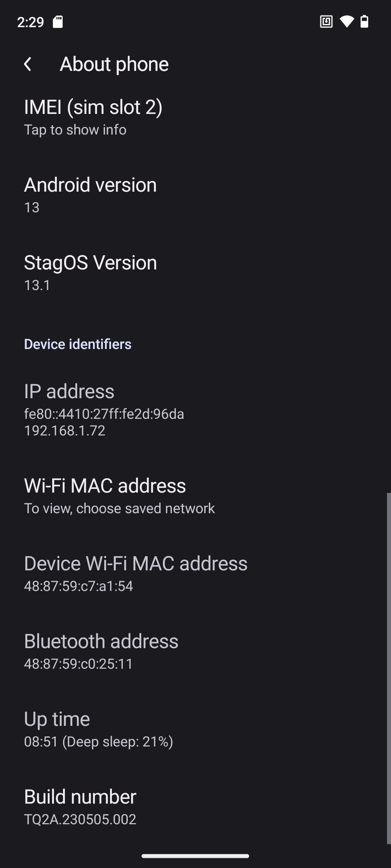The height and width of the screenshot is (868, 391).
Task: Tap the back arrow icon
Action: coord(28,64)
